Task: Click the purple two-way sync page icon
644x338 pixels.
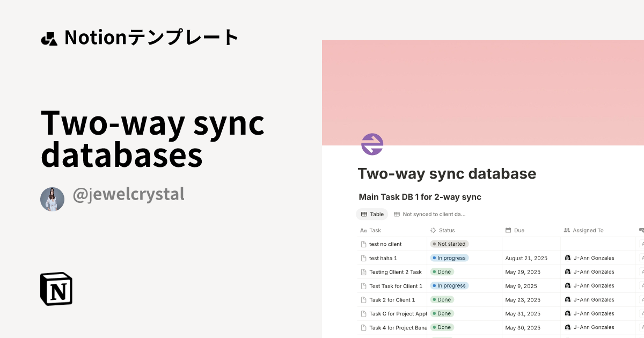Action: coord(371,144)
